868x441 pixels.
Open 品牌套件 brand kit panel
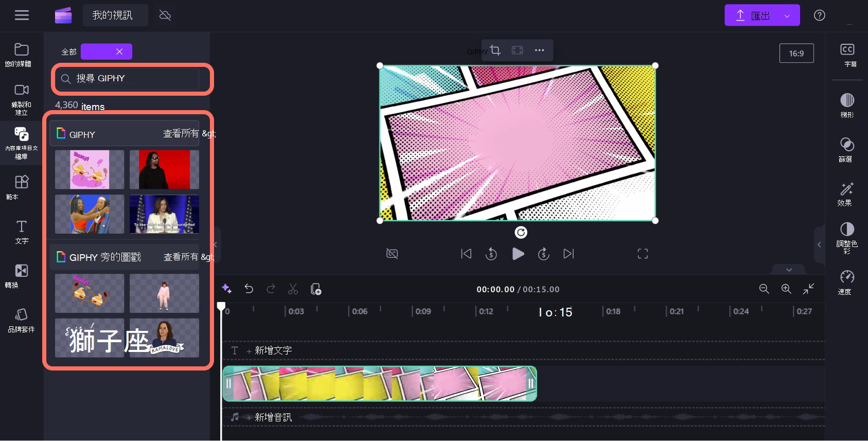pyautogui.click(x=21, y=320)
